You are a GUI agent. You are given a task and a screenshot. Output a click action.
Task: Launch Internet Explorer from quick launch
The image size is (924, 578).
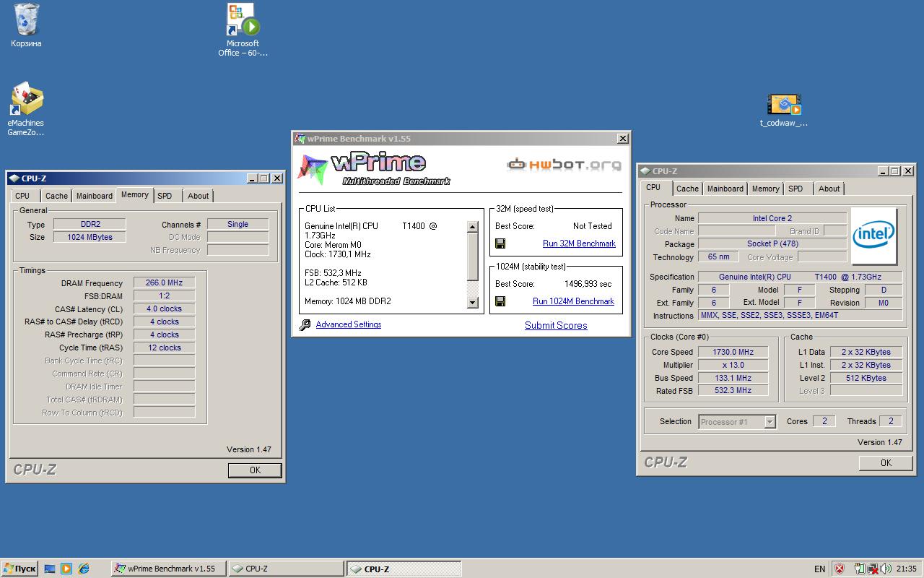(84, 569)
